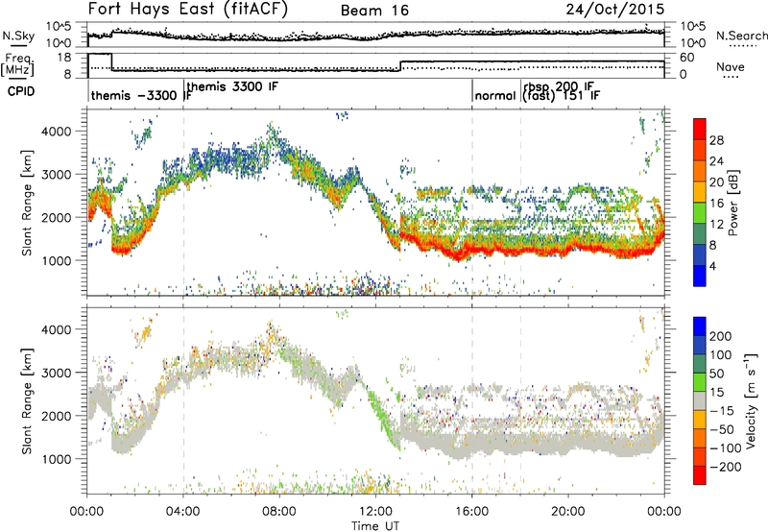768x532 pixels.
Task: Click the -100 velocity scale label
Action: pos(725,447)
